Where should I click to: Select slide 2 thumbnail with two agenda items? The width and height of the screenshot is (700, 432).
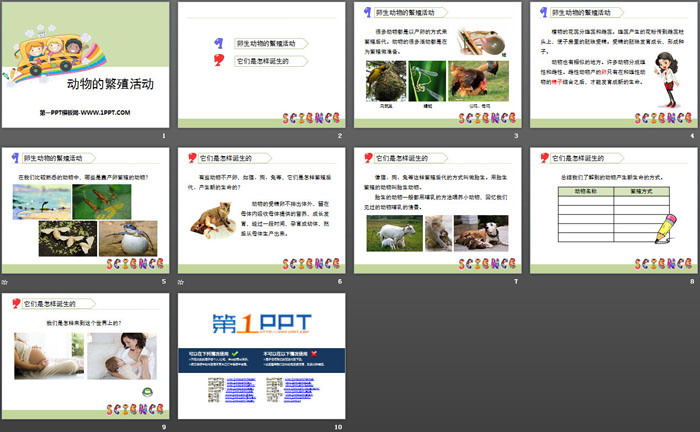pos(262,65)
